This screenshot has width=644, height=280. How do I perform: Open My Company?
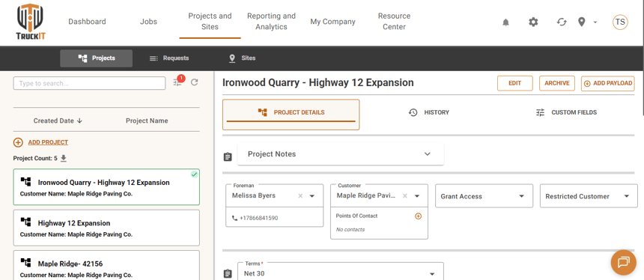[x=332, y=22]
